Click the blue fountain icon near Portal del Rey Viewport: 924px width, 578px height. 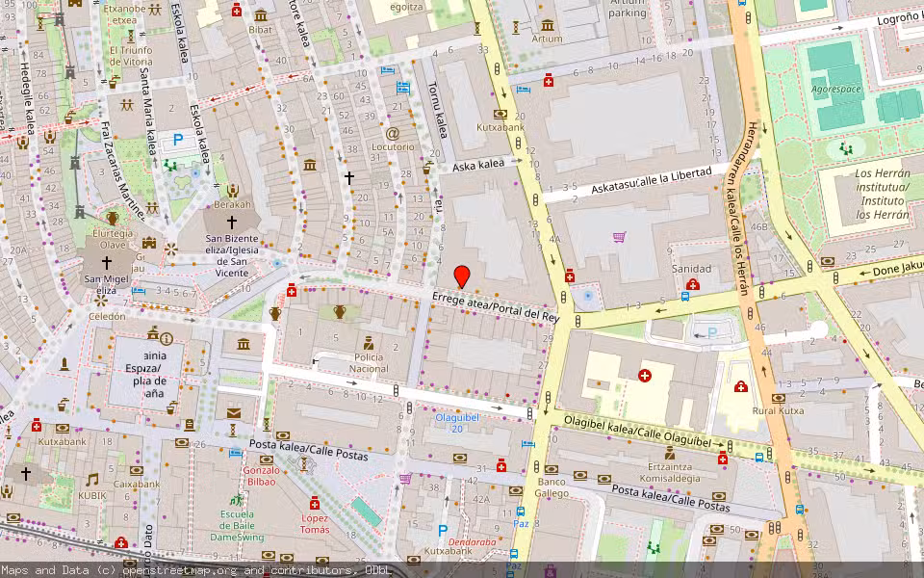[587, 296]
